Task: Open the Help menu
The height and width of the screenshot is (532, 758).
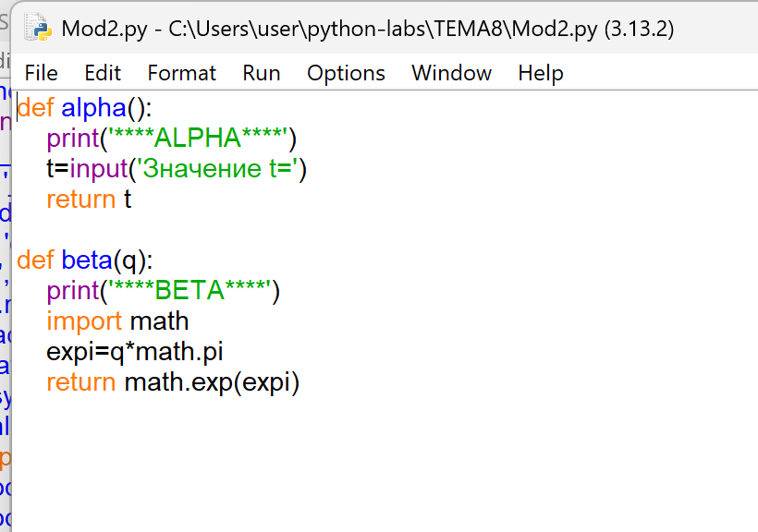Action: coord(540,73)
